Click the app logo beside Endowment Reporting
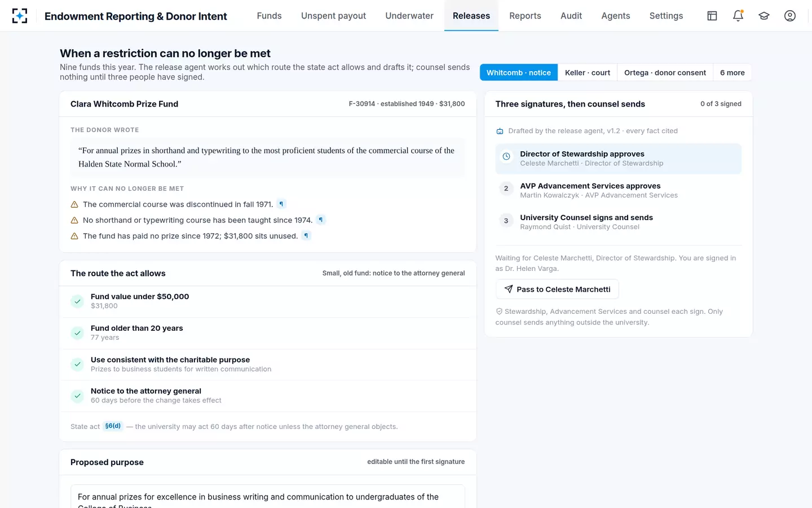The image size is (812, 508). (20, 16)
